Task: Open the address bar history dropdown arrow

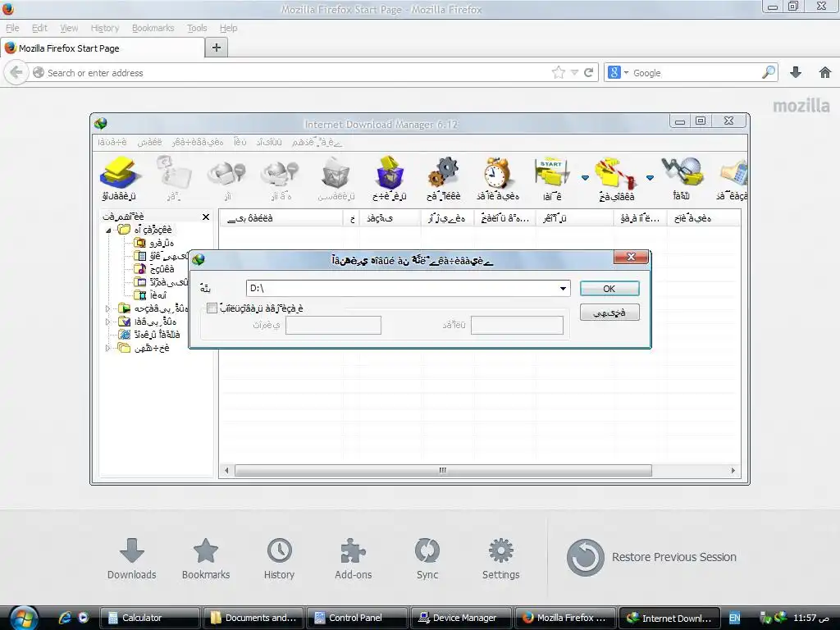Action: pyautogui.click(x=574, y=73)
